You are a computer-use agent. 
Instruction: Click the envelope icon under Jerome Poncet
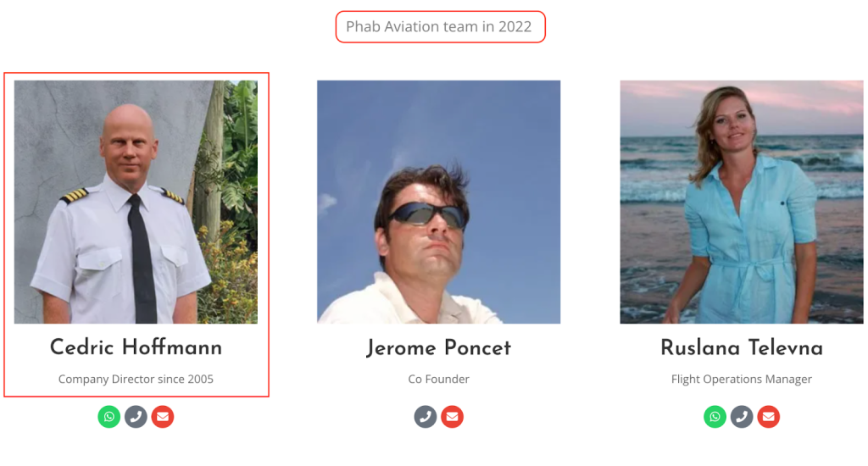pyautogui.click(x=453, y=417)
